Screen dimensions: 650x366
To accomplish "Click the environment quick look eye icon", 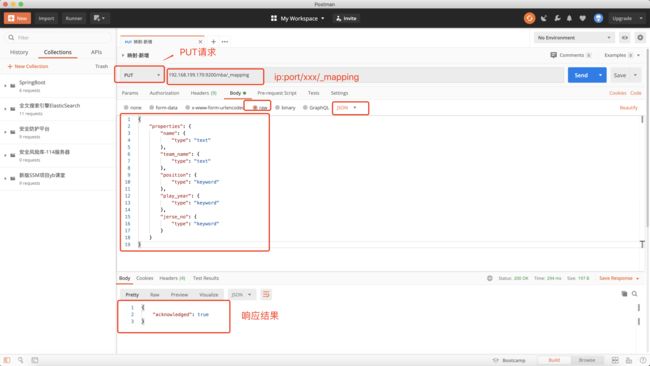I will pyautogui.click(x=625, y=38).
